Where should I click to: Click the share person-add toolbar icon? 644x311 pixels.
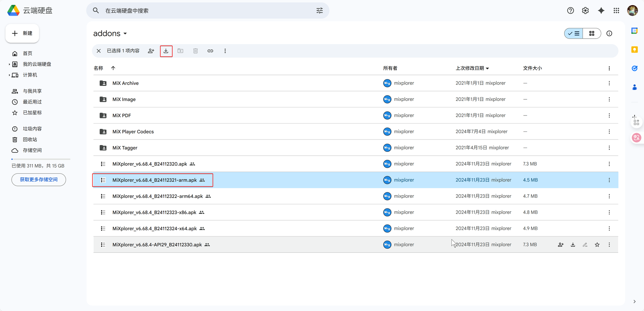tap(151, 51)
